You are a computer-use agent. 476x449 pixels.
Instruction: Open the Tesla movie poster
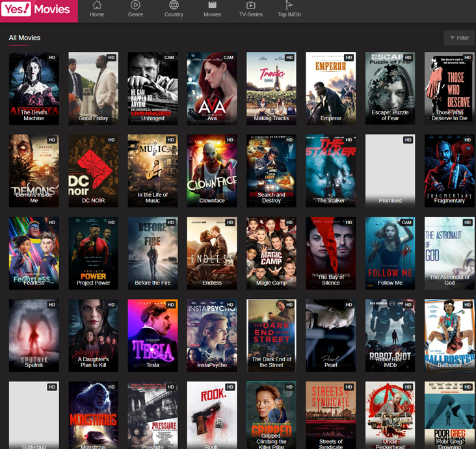pyautogui.click(x=153, y=335)
